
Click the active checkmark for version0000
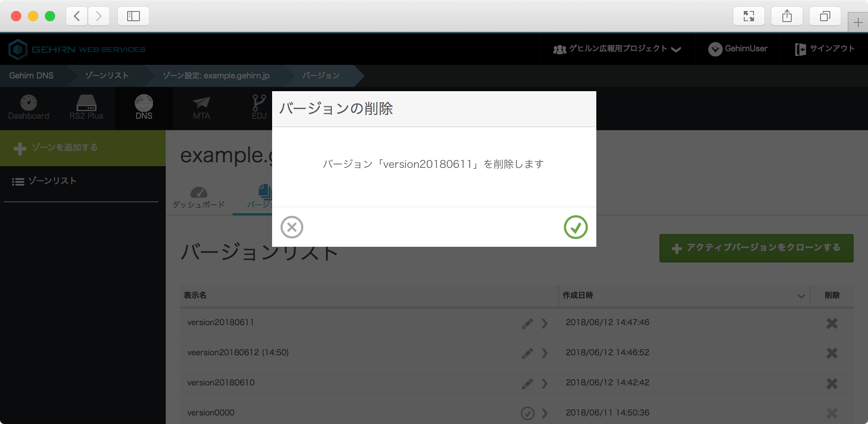(527, 413)
